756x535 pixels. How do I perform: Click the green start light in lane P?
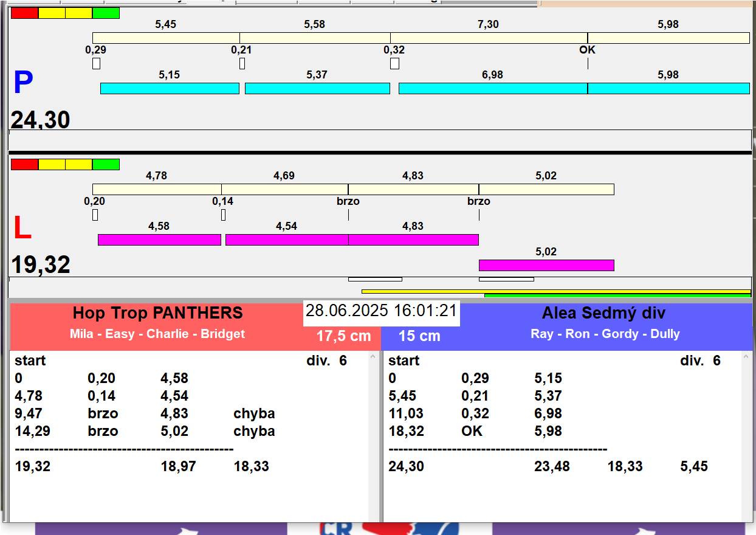click(106, 13)
